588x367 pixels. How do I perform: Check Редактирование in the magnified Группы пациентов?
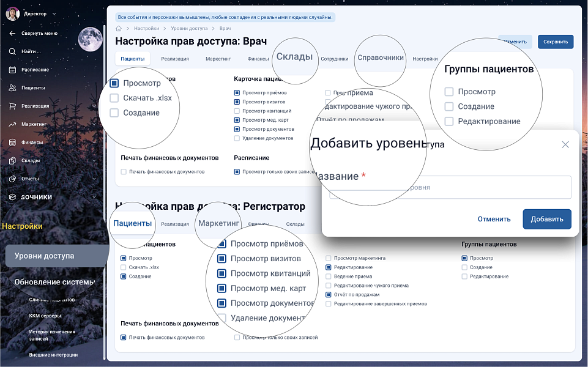(449, 121)
